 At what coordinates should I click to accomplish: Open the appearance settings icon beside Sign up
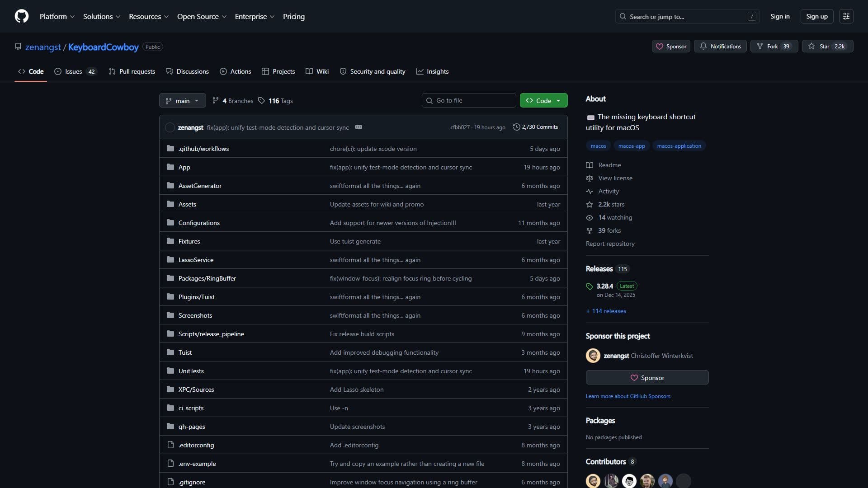pos(846,16)
